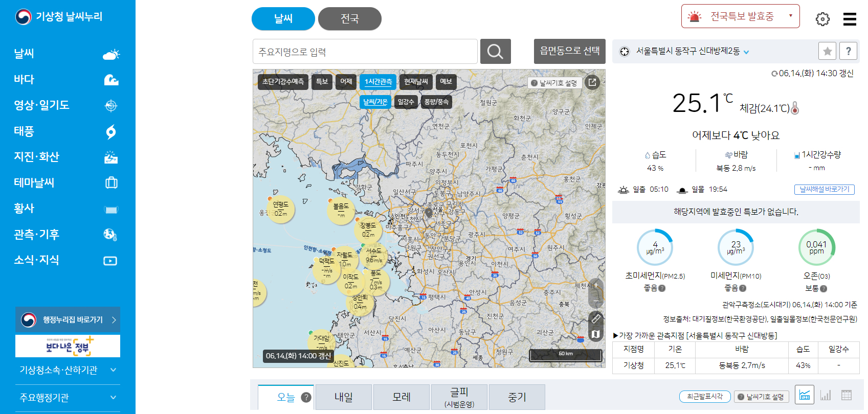
Task: Open the hamburger menu icon
Action: click(850, 19)
